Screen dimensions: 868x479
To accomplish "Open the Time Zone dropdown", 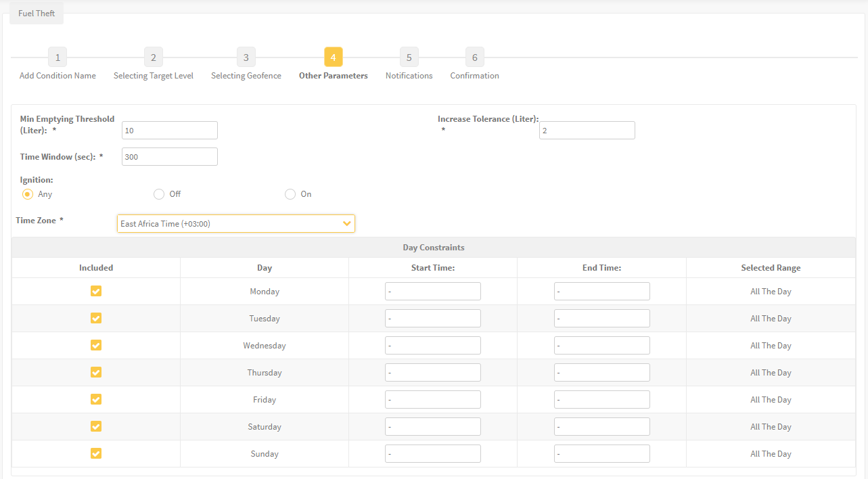I will (x=236, y=224).
